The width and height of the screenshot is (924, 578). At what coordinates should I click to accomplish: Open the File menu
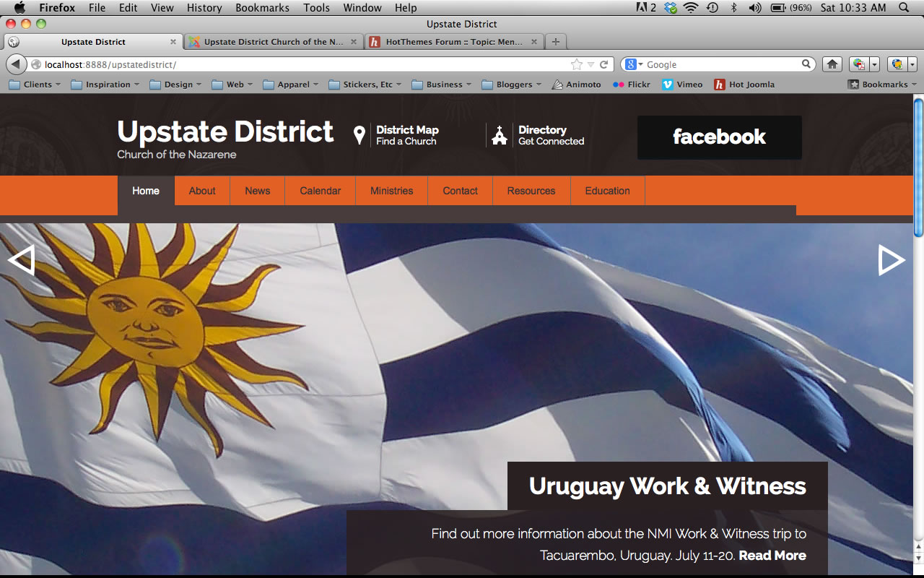97,8
